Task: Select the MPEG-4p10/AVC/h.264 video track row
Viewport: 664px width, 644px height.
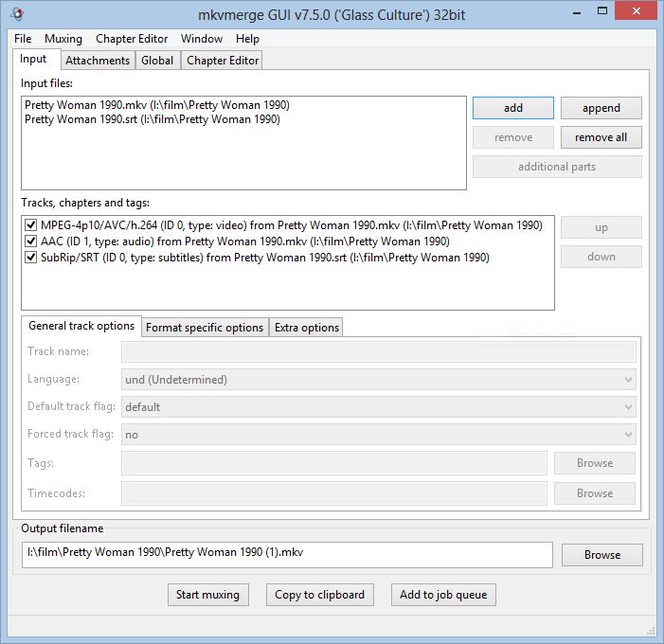Action: tap(292, 224)
